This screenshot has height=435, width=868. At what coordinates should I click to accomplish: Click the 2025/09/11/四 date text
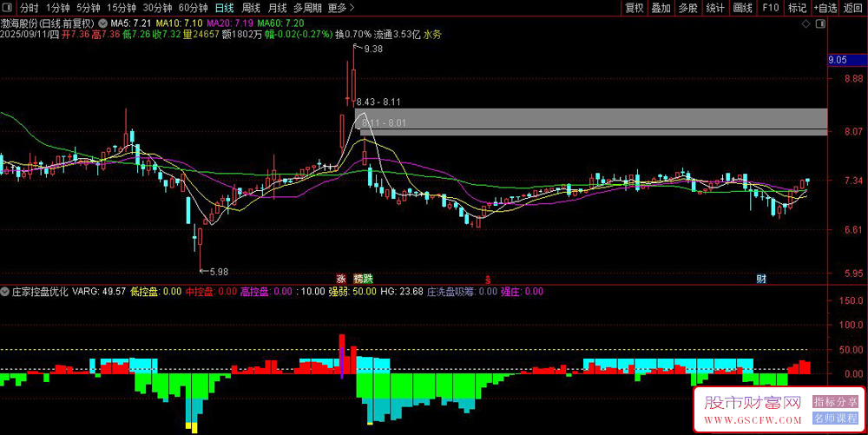(x=30, y=35)
